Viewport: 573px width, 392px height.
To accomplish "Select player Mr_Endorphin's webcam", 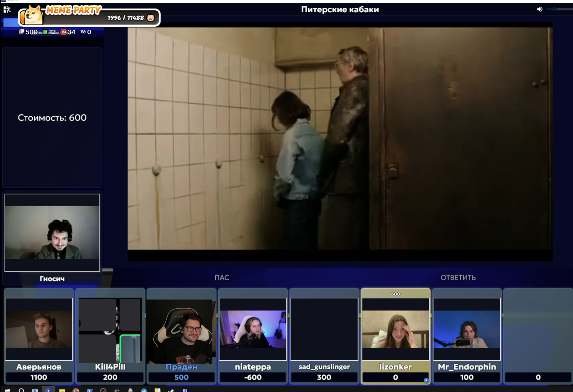I will pos(467,329).
